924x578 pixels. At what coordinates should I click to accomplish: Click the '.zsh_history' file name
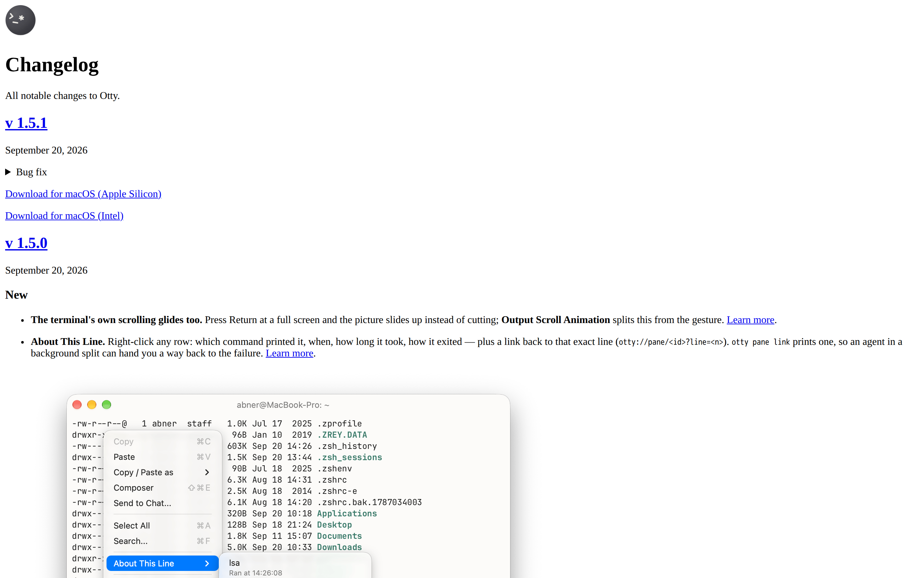[x=347, y=446]
